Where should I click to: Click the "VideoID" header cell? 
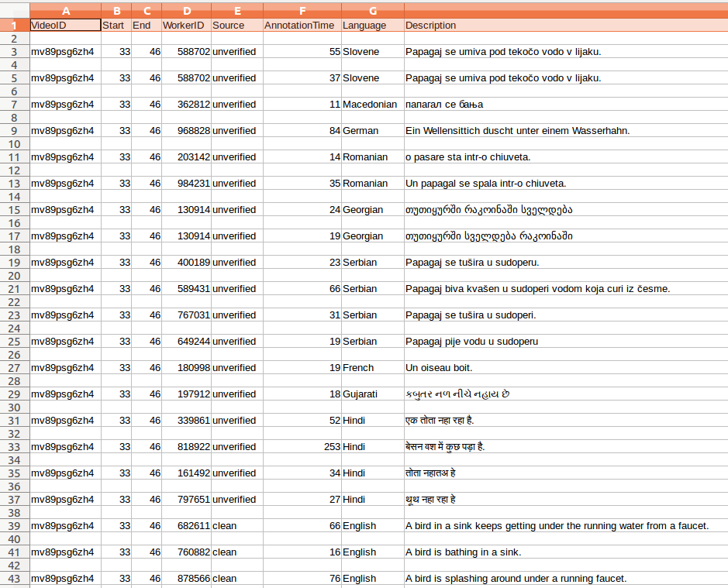point(65,26)
